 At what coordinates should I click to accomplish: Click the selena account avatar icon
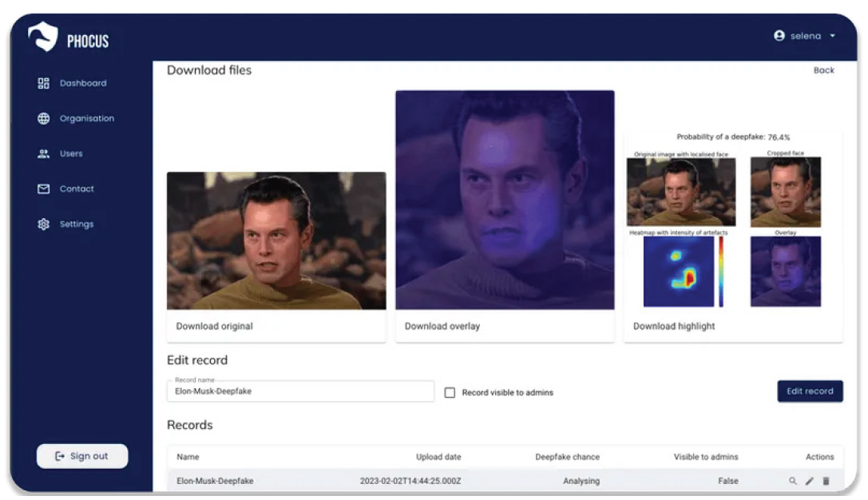[779, 36]
